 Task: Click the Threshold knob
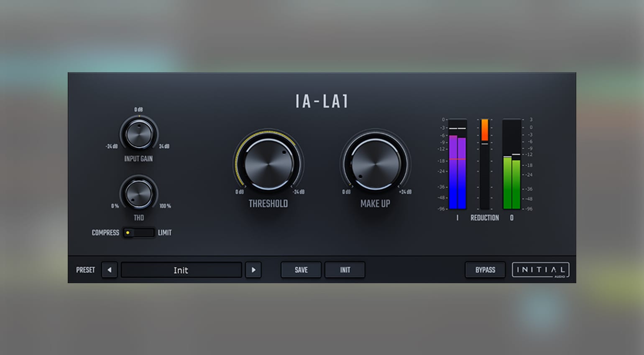click(268, 164)
